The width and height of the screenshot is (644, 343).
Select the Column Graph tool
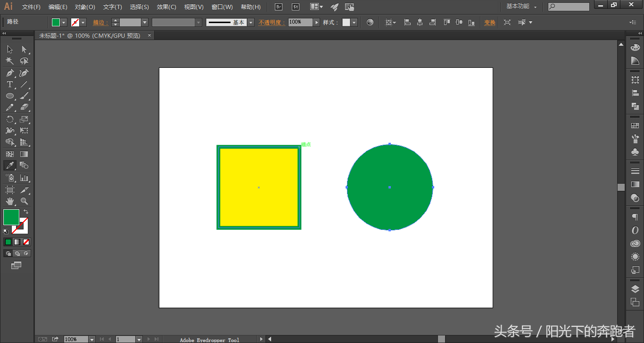click(x=24, y=178)
